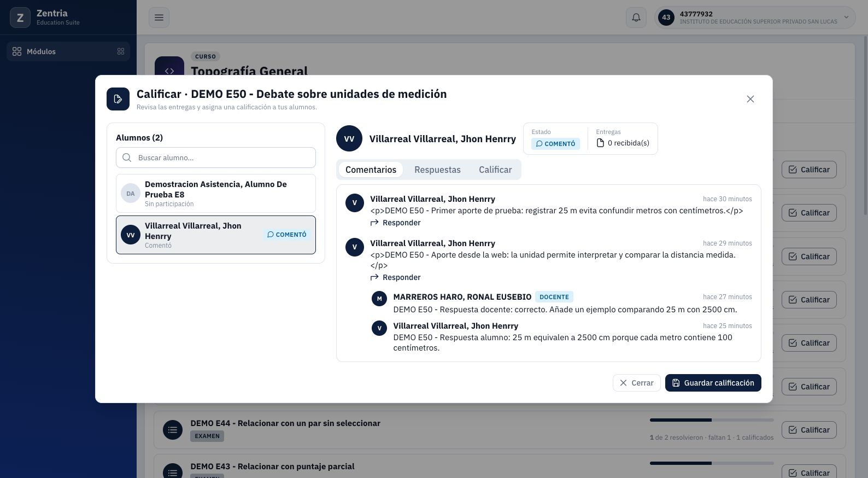
Task: Open notifications bell in the top bar
Action: [x=636, y=18]
